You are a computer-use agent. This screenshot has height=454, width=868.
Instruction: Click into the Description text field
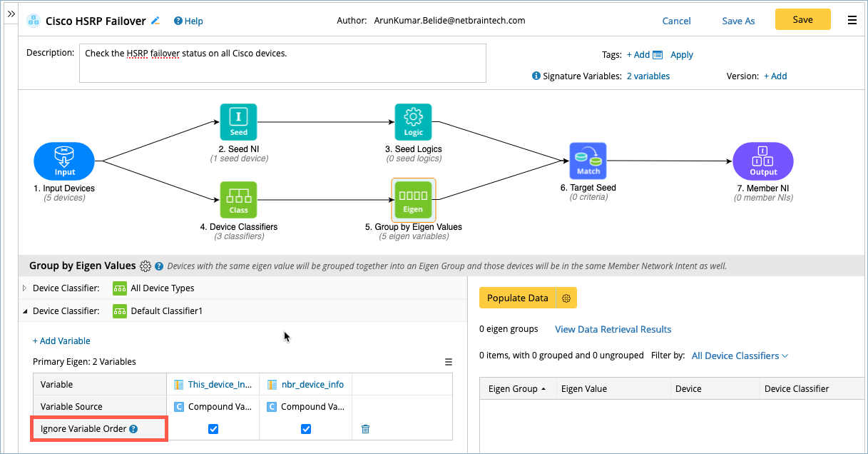[x=282, y=63]
